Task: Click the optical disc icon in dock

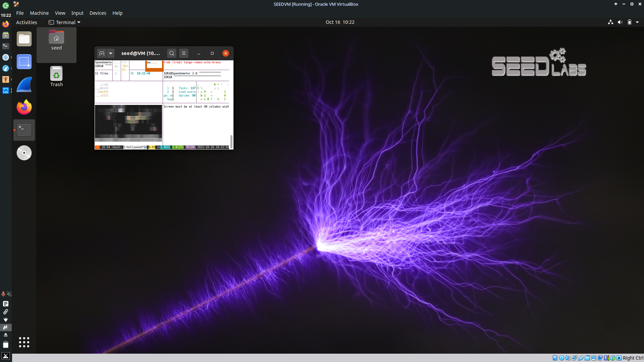Action: pyautogui.click(x=24, y=153)
